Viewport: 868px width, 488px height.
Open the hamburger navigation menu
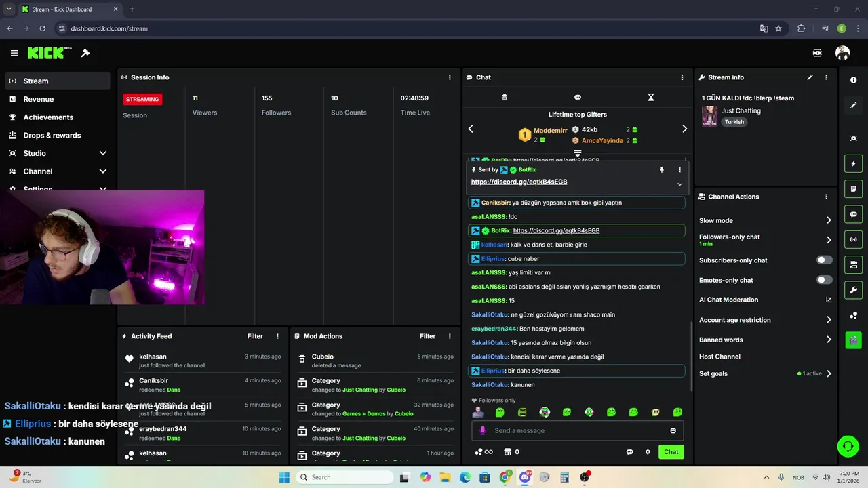14,53
